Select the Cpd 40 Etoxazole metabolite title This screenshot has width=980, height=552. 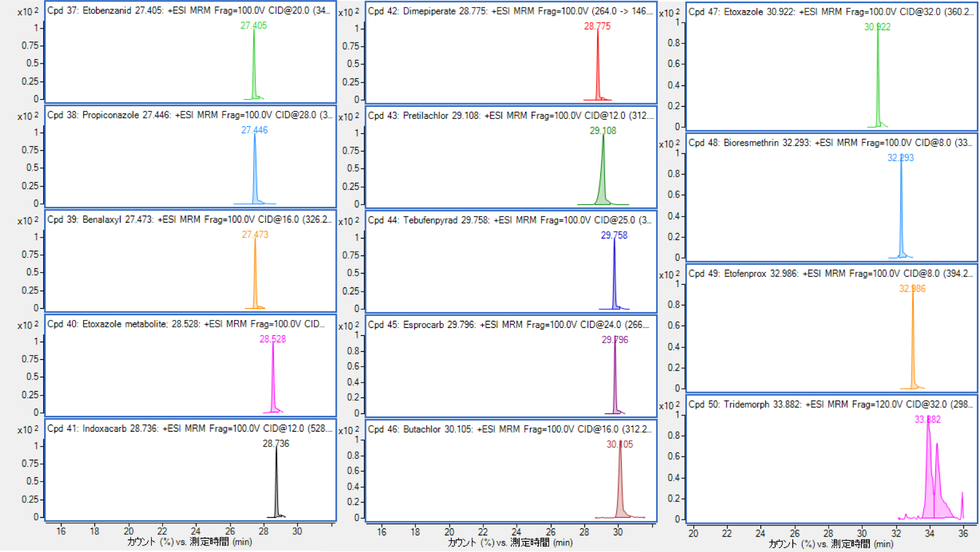(186, 324)
